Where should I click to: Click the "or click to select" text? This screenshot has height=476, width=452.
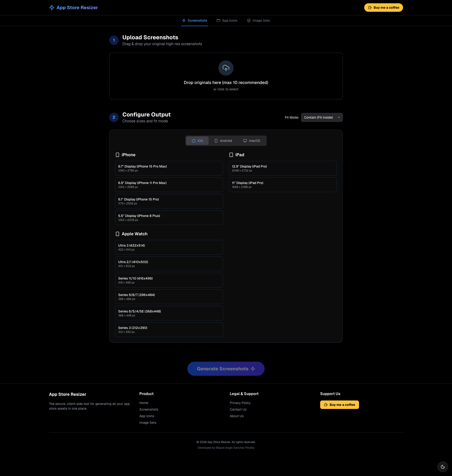click(x=226, y=89)
